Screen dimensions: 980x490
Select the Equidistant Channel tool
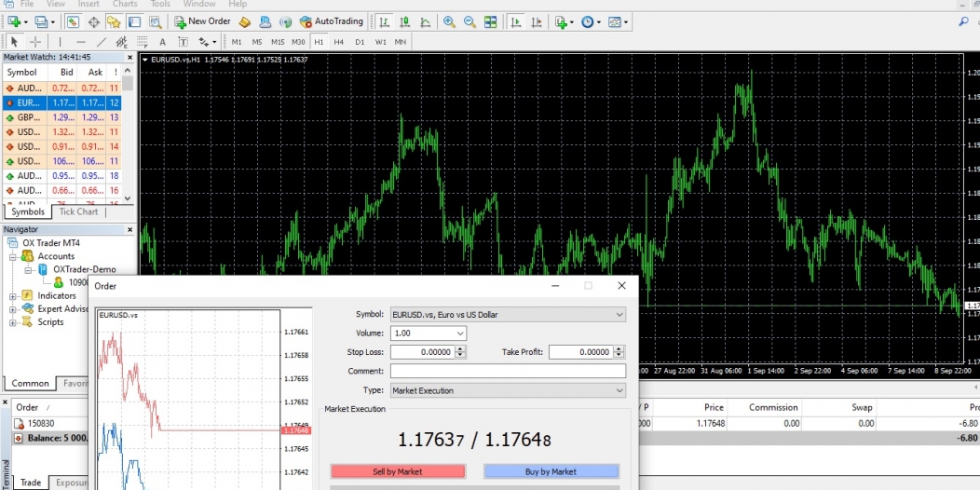point(121,42)
